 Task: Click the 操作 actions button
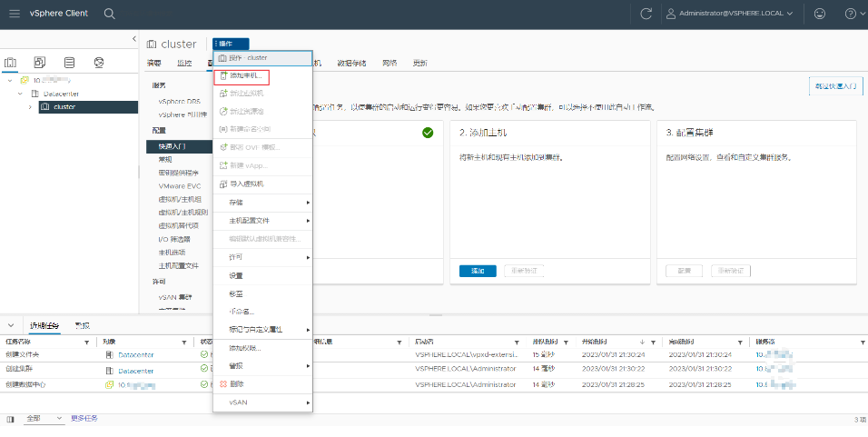(x=231, y=44)
